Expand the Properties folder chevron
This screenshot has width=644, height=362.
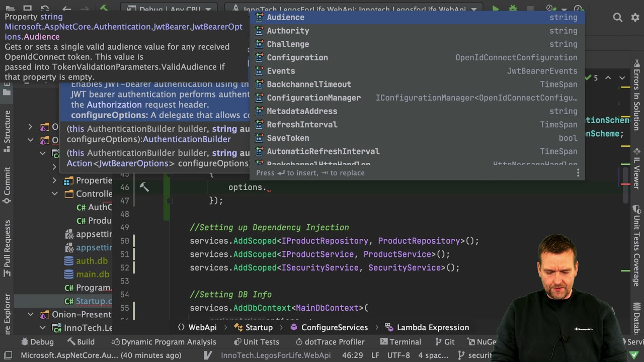pos(54,180)
